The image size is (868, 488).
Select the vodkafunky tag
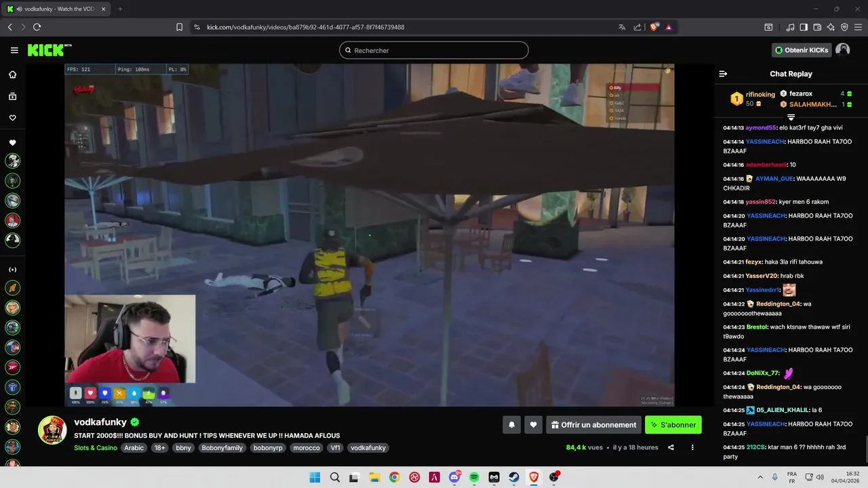click(368, 448)
